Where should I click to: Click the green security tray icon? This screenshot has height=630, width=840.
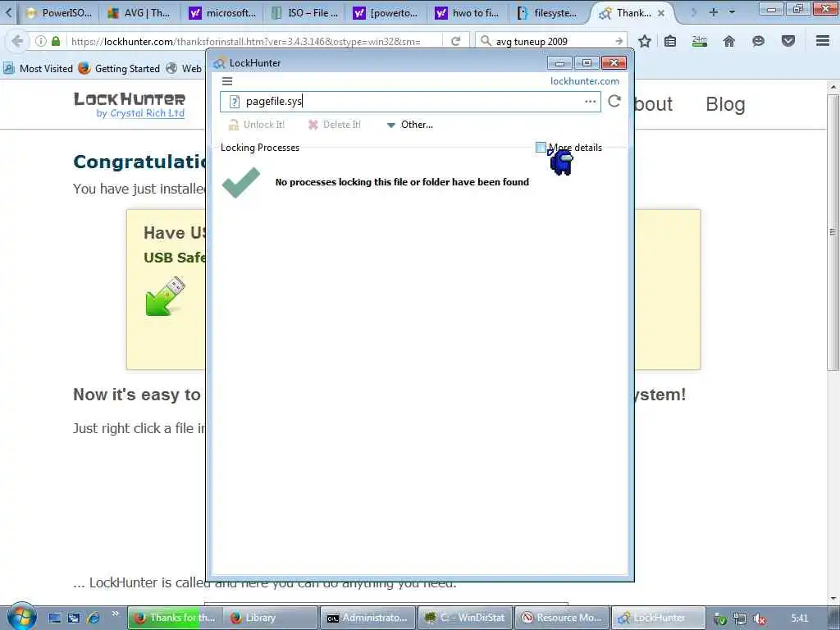pos(720,619)
